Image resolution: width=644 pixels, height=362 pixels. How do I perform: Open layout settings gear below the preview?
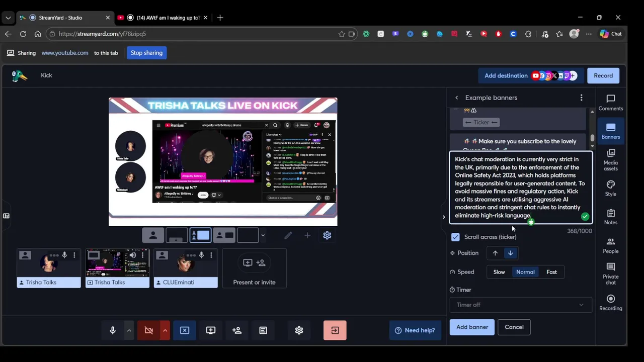click(x=327, y=235)
